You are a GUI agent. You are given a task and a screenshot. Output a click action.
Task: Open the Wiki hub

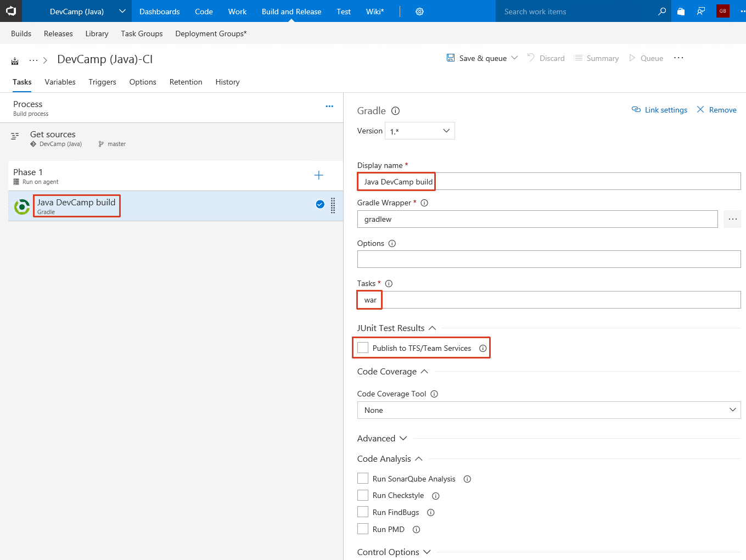click(x=375, y=12)
